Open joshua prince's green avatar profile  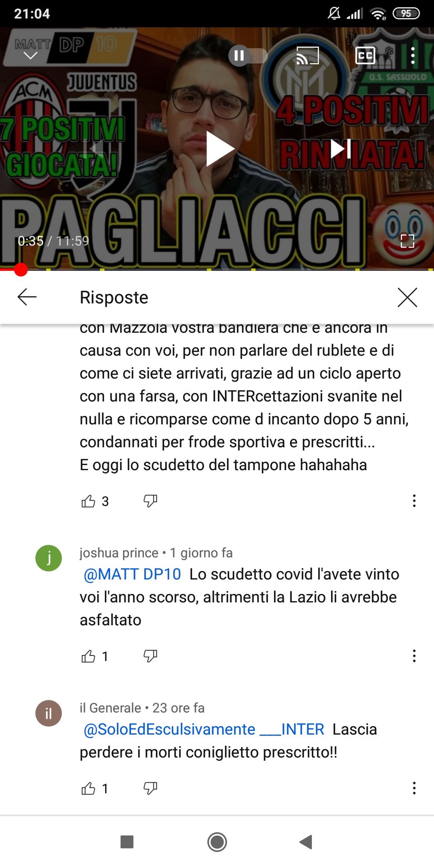pos(49,558)
